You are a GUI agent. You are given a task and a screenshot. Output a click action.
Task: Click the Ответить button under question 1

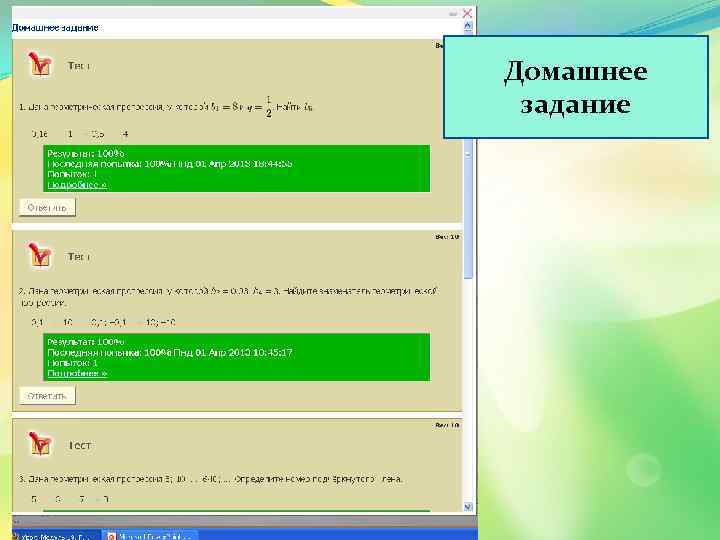[47, 208]
